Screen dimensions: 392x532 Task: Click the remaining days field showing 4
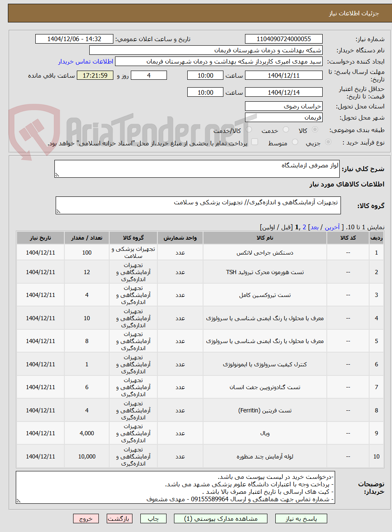tap(149, 75)
